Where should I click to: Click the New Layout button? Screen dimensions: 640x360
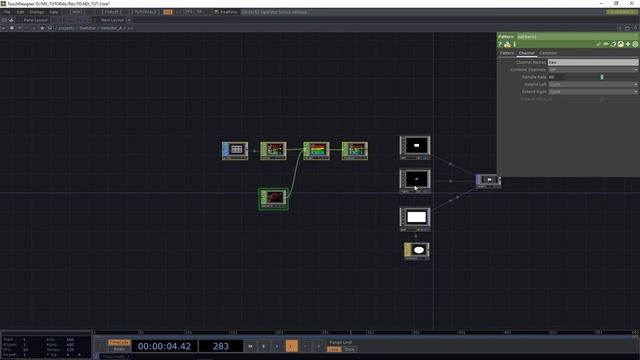[x=112, y=20]
